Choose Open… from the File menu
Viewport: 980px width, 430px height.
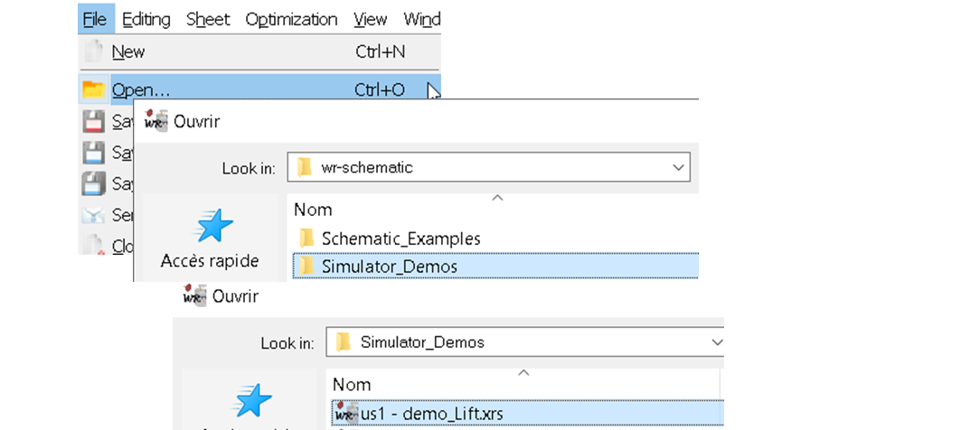pyautogui.click(x=141, y=89)
